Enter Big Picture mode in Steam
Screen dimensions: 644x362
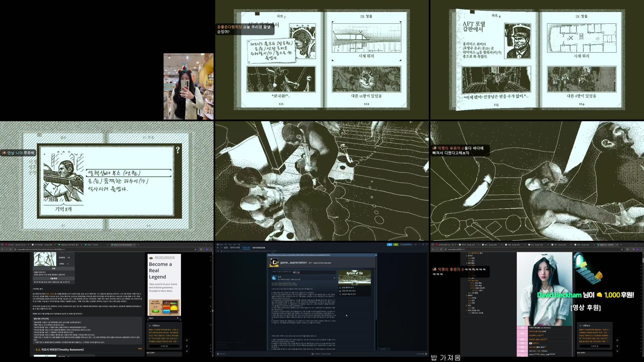point(415,244)
